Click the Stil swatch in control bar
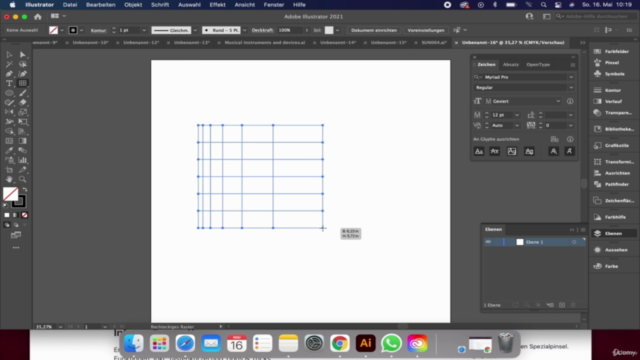This screenshot has width=640, height=360. (329, 30)
